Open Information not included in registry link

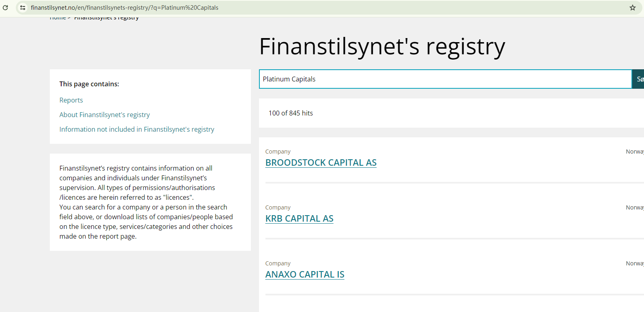pos(137,129)
